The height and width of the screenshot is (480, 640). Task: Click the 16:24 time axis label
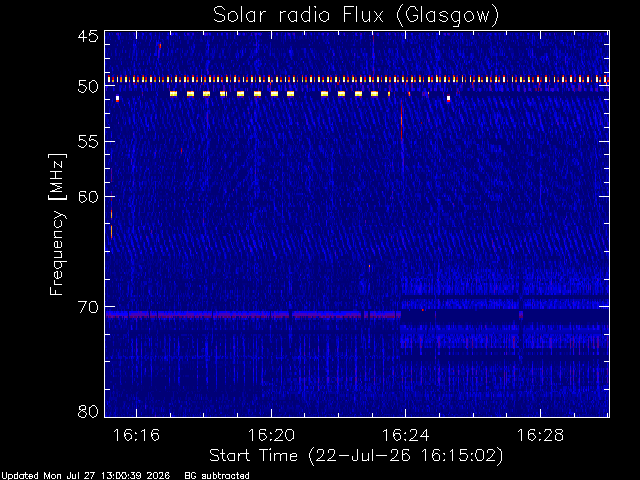tap(406, 435)
